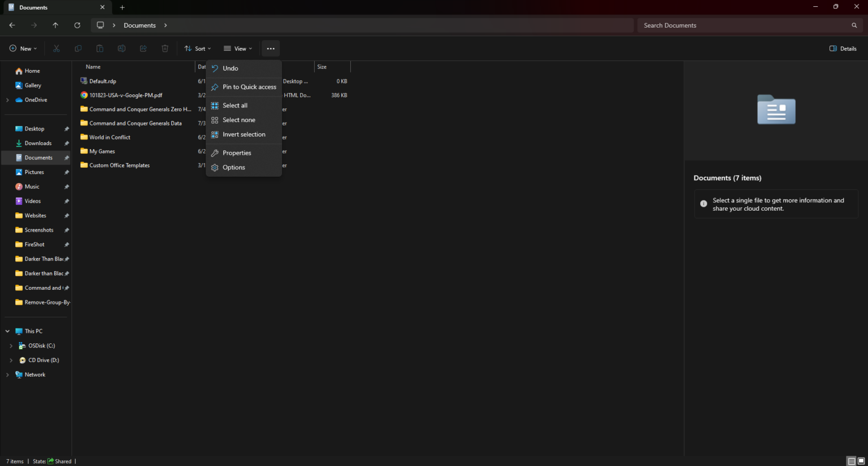
Task: Open the Custom Office Templates folder
Action: coord(119,165)
